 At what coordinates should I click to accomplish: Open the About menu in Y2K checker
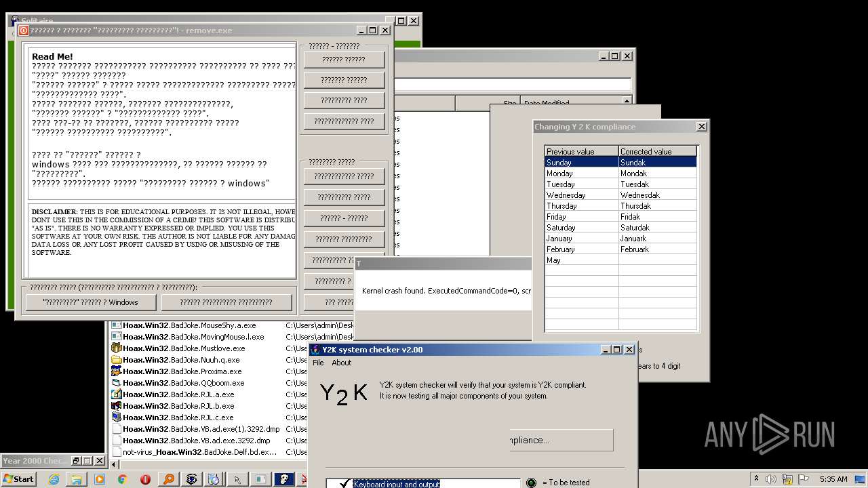341,363
